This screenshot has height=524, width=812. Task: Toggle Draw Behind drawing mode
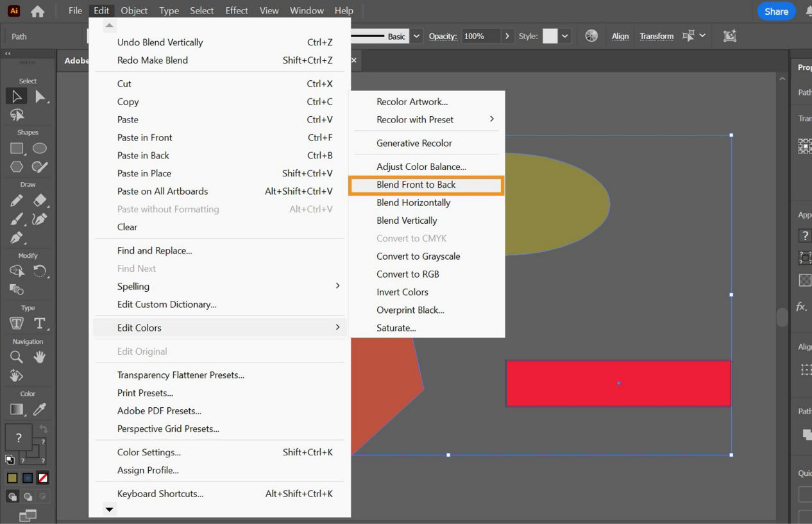(x=28, y=496)
